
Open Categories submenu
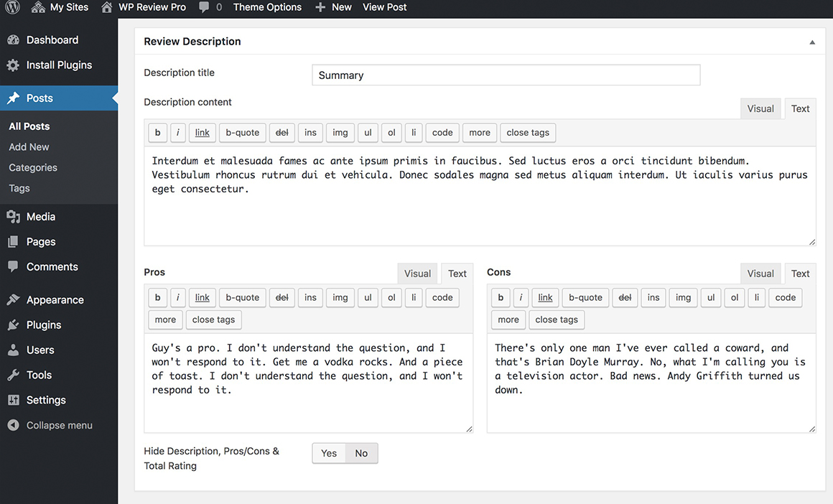click(x=33, y=168)
